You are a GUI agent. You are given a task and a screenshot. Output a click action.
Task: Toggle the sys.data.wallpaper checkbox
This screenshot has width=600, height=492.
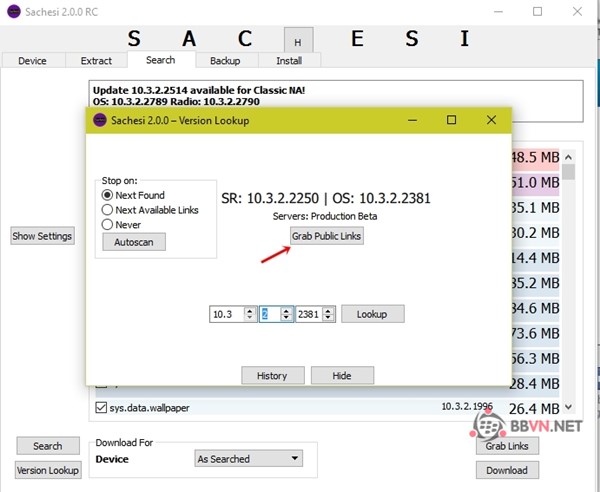coord(101,408)
